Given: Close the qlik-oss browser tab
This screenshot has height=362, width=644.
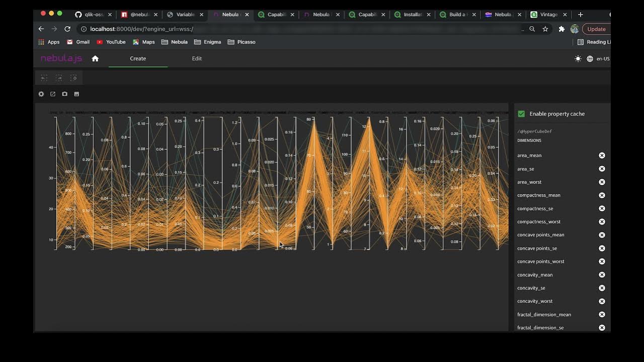Looking at the screenshot, I should click(110, 15).
